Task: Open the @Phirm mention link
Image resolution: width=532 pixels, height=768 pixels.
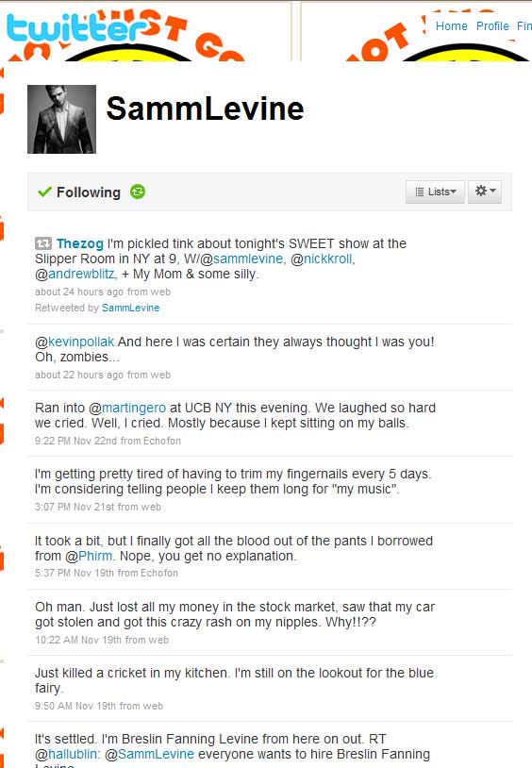Action: pos(95,556)
